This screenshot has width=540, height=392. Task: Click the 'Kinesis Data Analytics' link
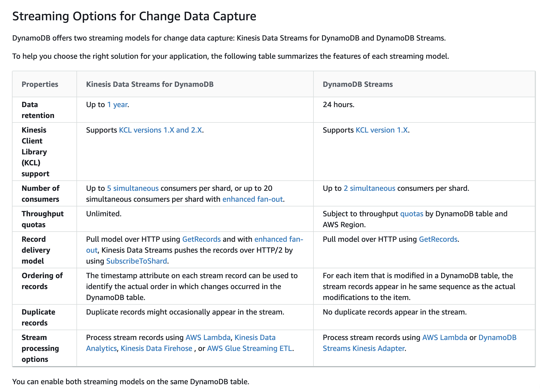tap(255, 337)
